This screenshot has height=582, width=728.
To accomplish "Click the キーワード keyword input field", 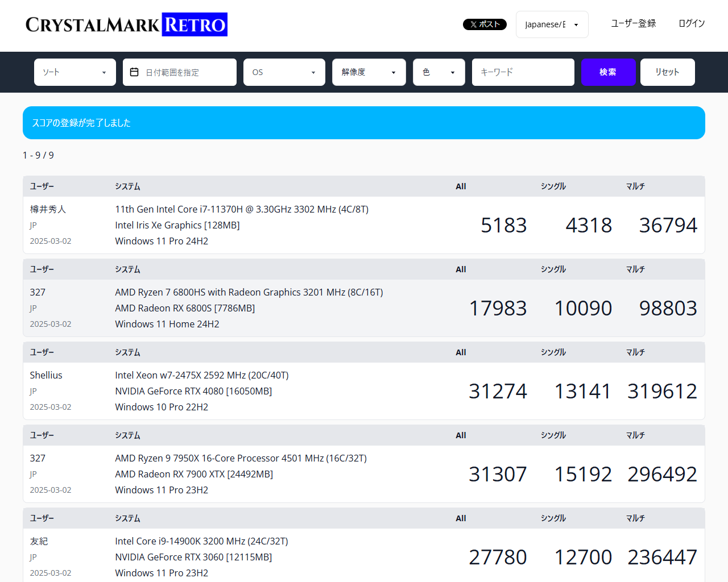I will pyautogui.click(x=523, y=72).
